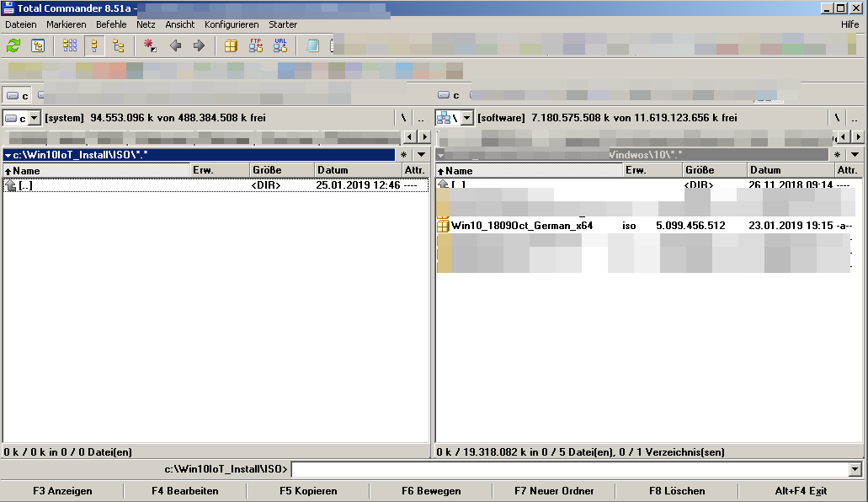Click the directory tree view icon

pyautogui.click(x=118, y=45)
